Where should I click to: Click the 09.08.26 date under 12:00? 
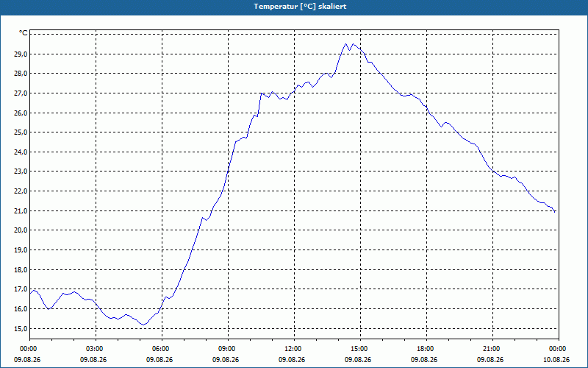[292, 360]
